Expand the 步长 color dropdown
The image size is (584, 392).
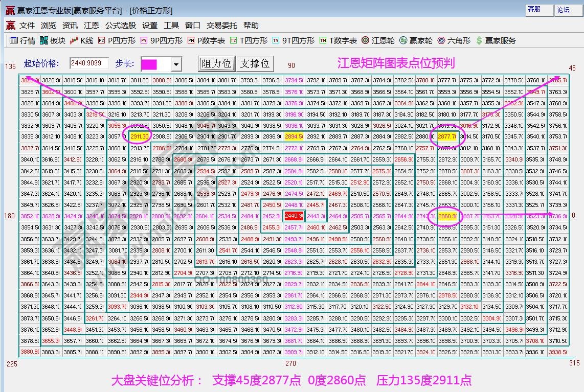[x=176, y=63]
